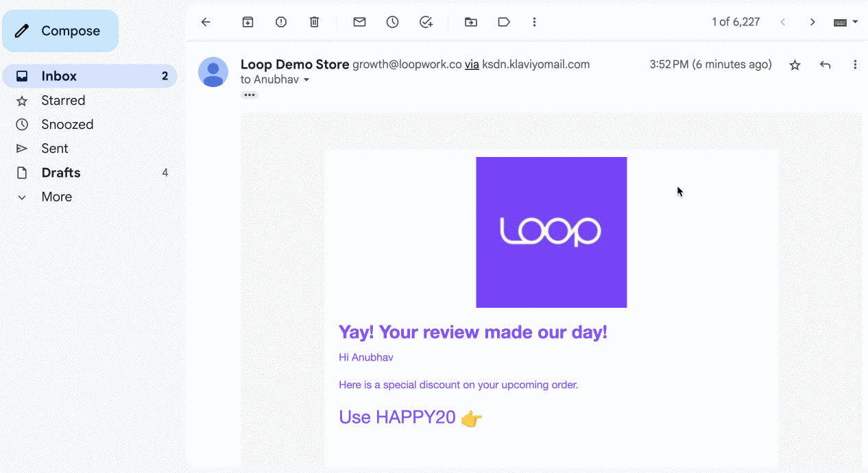Click the 'via' link in the sender line
Viewport: 868px width, 473px height.
coord(472,64)
